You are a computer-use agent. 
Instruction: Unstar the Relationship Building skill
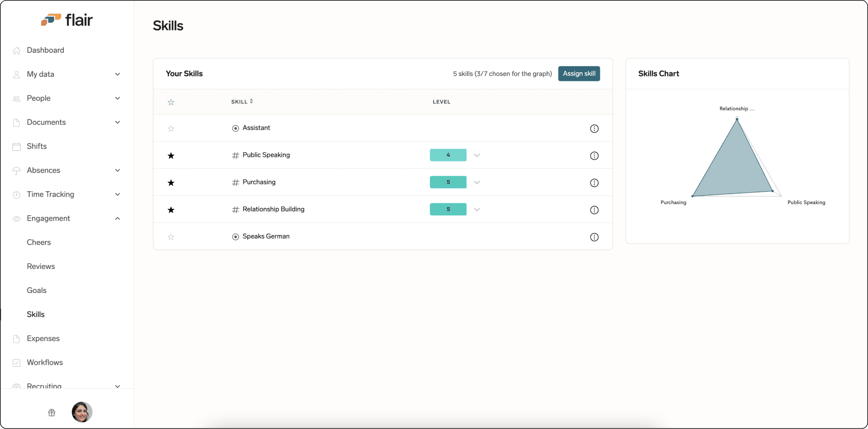pyautogui.click(x=171, y=210)
